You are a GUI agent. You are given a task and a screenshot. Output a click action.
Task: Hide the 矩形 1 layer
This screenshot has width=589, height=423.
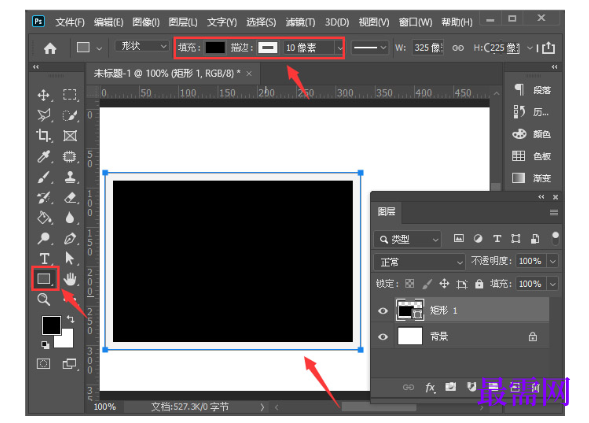click(383, 311)
